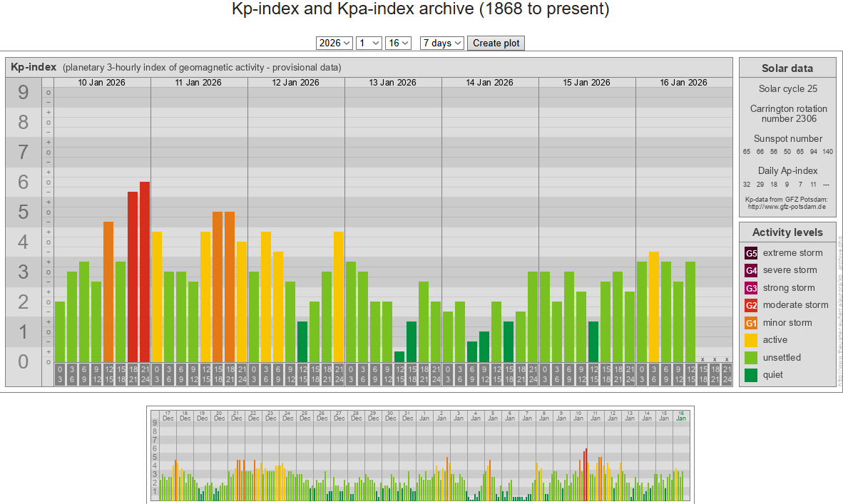Click the sunspot value 140
Screen dimensions: 843x504
[x=828, y=152]
